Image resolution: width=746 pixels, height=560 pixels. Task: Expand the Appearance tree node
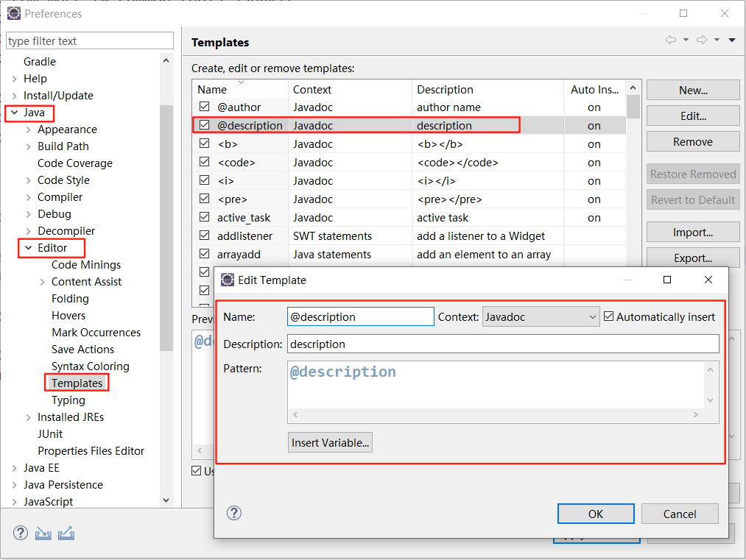(29, 130)
